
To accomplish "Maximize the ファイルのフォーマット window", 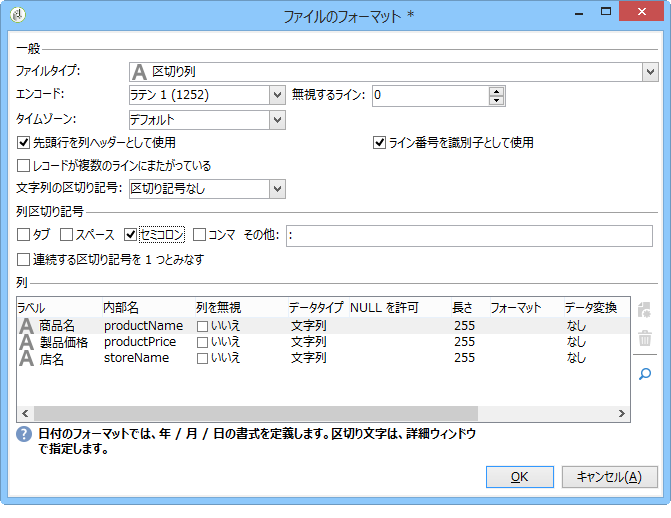I will [606, 12].
